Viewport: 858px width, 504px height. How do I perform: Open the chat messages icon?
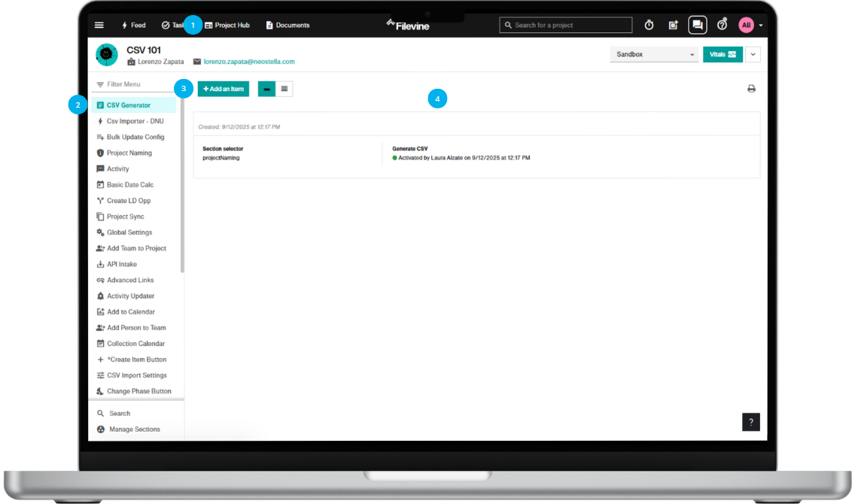coord(697,25)
